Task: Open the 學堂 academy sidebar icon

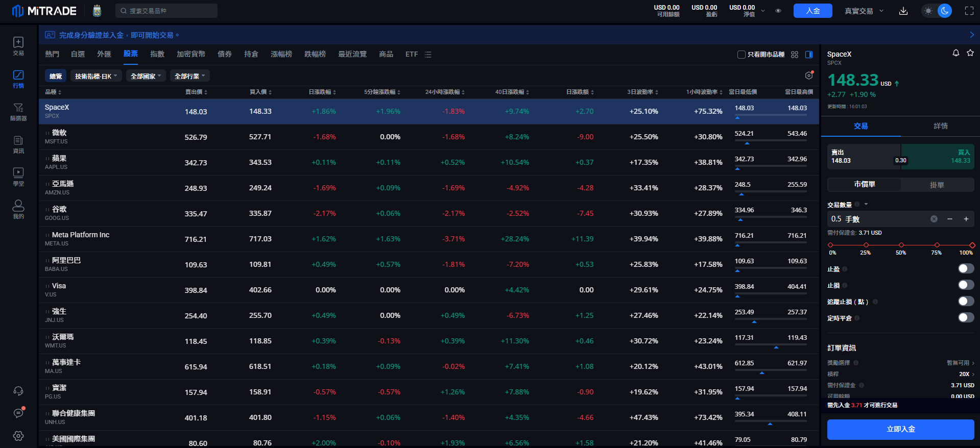Action: coord(18,177)
